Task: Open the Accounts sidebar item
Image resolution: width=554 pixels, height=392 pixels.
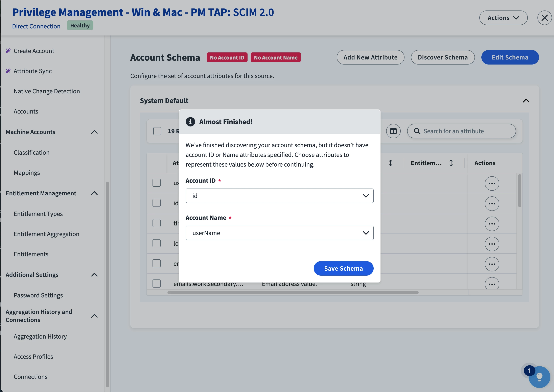Action: 26,112
